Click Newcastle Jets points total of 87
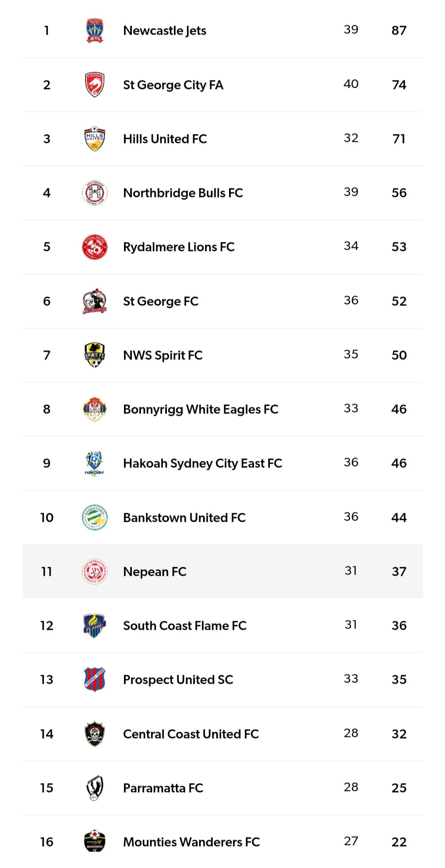The width and height of the screenshot is (445, 868). pos(399,30)
